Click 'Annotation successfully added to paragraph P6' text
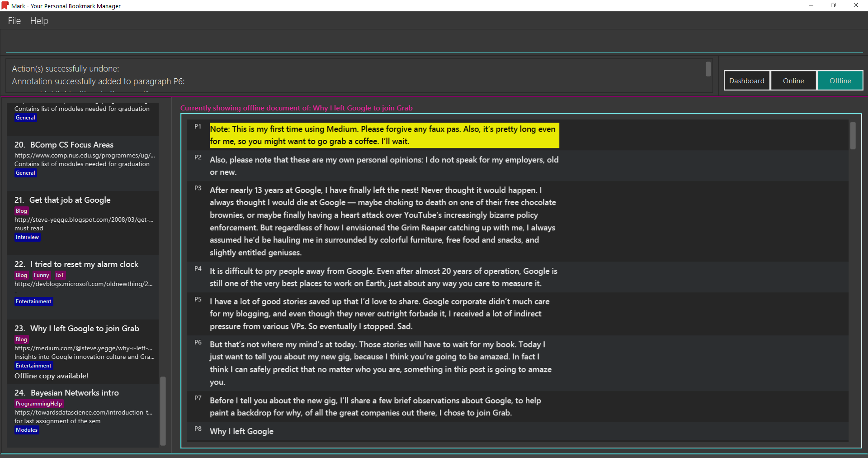The width and height of the screenshot is (868, 458). [98, 81]
